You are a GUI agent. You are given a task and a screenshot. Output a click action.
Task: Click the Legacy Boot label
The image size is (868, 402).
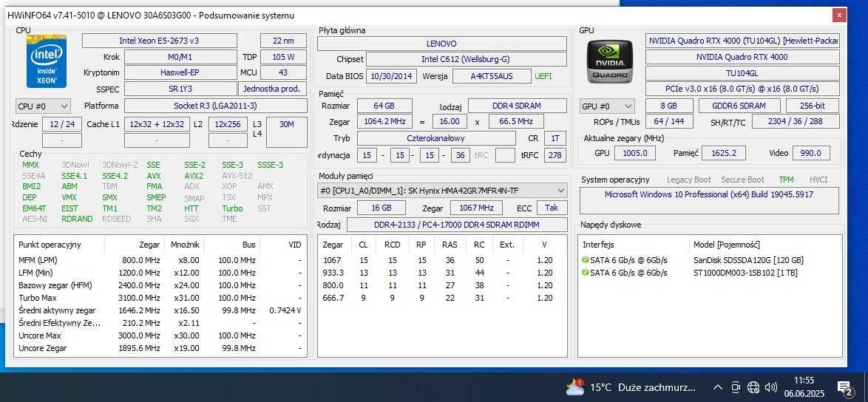coord(688,180)
